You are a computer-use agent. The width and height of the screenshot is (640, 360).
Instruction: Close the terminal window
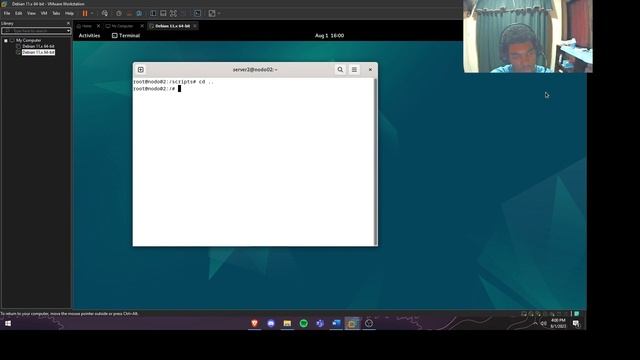[370, 70]
